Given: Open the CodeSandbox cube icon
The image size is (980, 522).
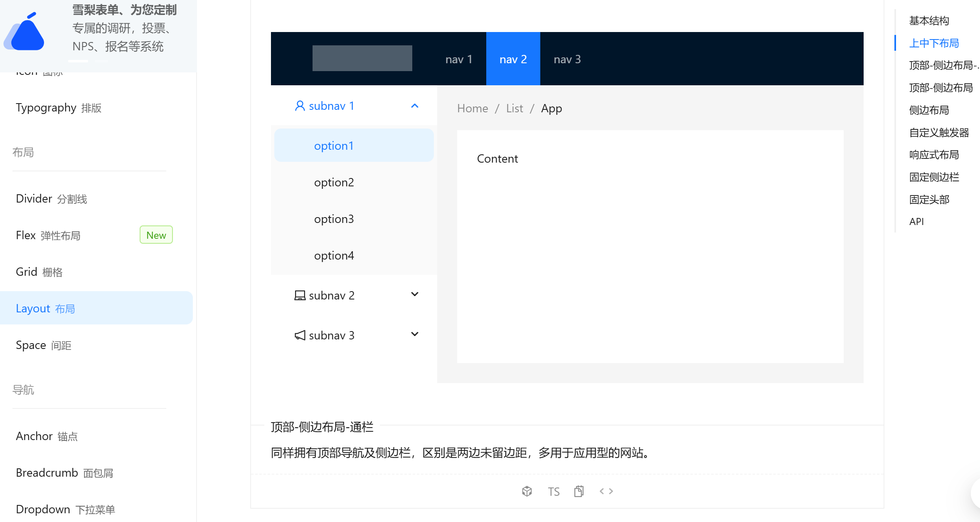Looking at the screenshot, I should [x=527, y=491].
